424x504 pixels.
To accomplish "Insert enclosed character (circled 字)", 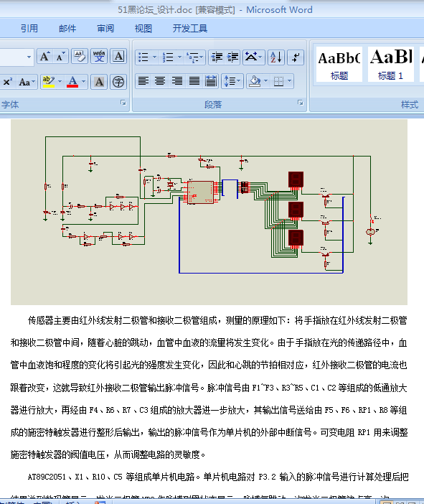I will coord(118,82).
